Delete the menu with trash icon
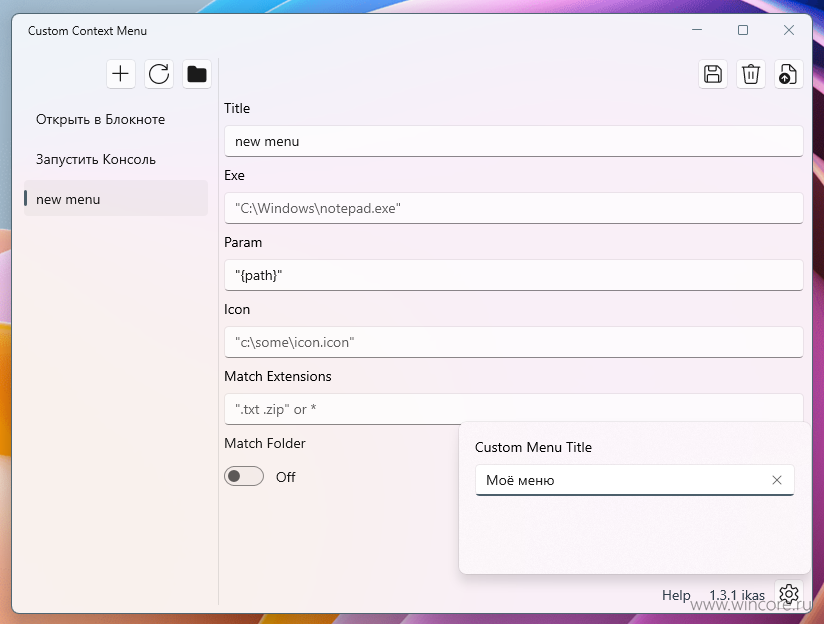This screenshot has height=624, width=824. click(x=750, y=74)
